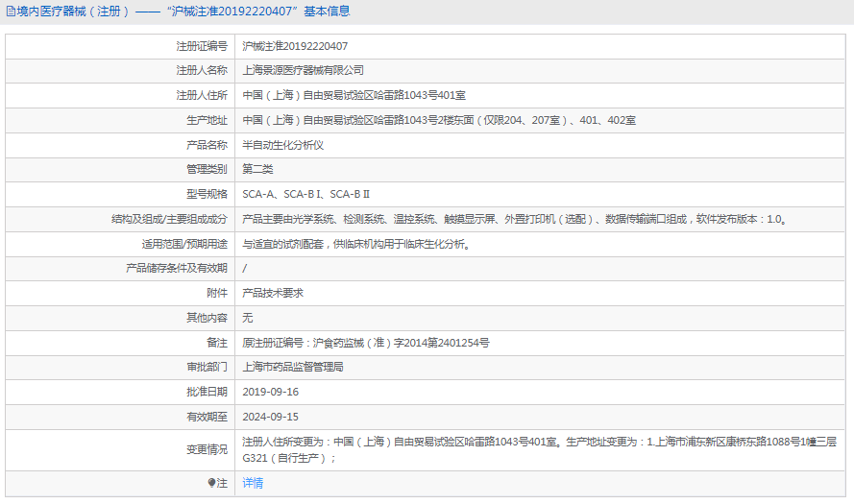The width and height of the screenshot is (854, 504).
Task: Select product name 半自动生化分析仪
Action: [x=282, y=145]
